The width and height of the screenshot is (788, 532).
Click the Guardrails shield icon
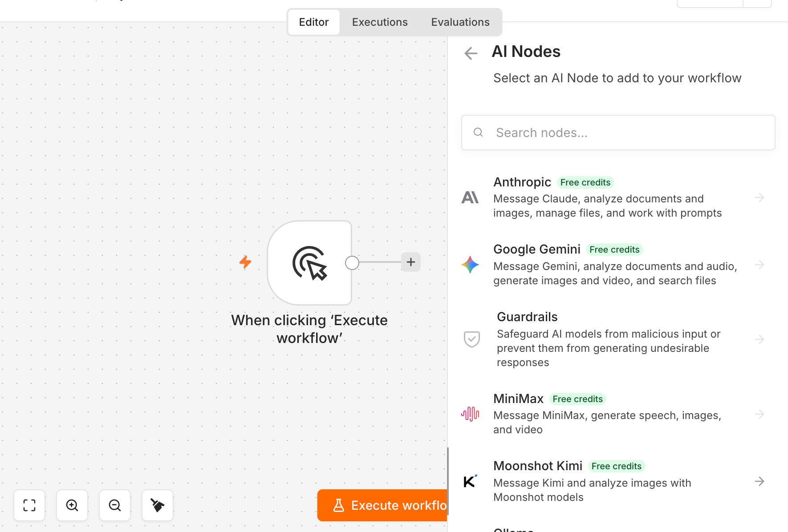click(x=472, y=339)
